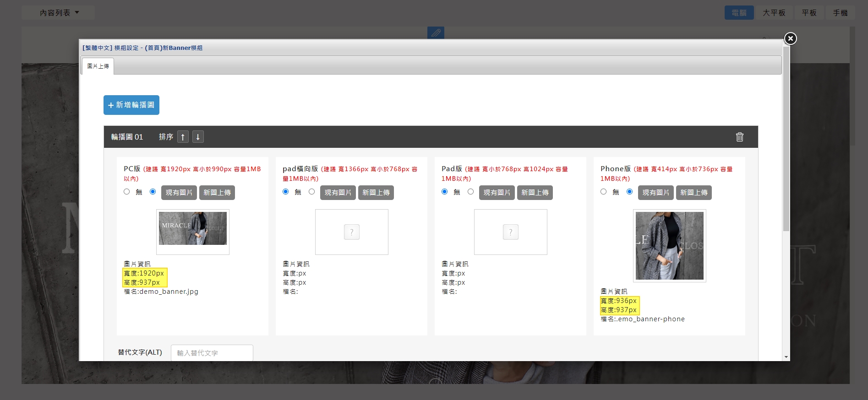Click 新圖上傳 button under Phone版
Viewport: 868px width, 400px height.
click(x=693, y=193)
